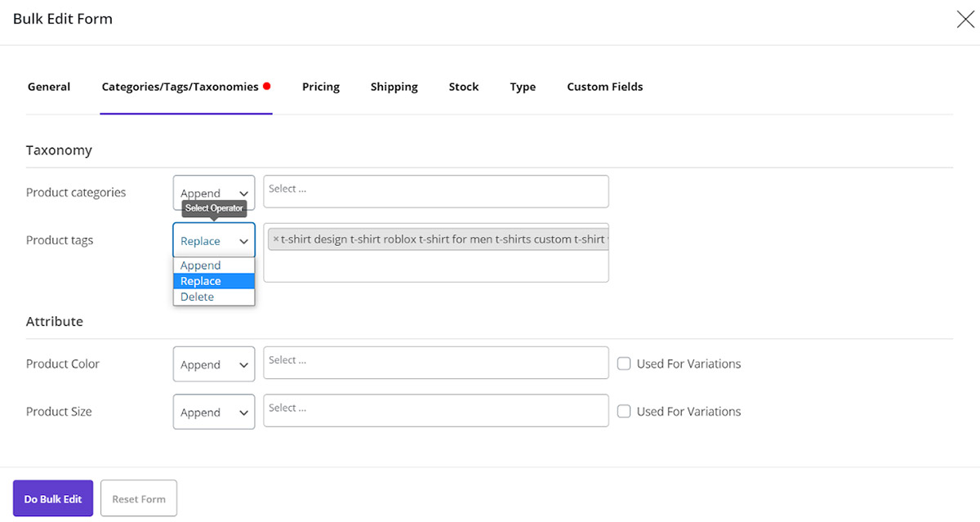Image resolution: width=980 pixels, height=522 pixels.
Task: Expand the Product categories operator dropdown
Action: (214, 193)
